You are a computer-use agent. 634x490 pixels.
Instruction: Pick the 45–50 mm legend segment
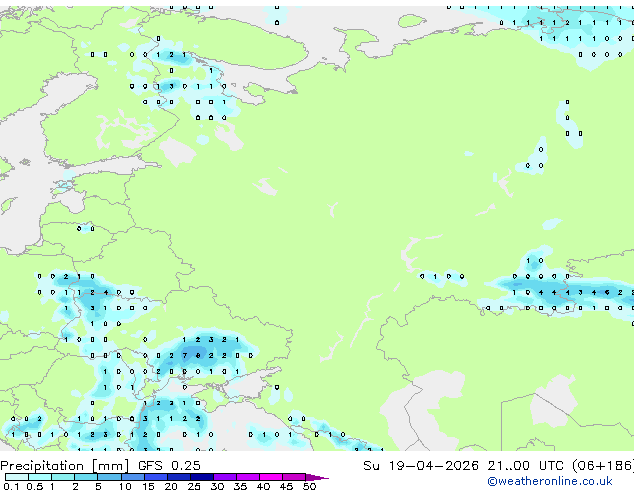(x=294, y=477)
